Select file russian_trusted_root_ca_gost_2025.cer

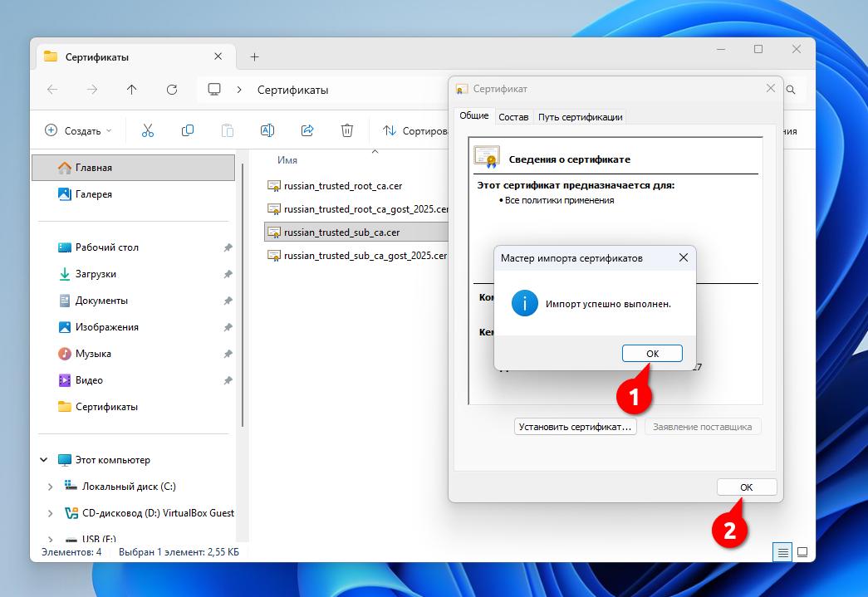(358, 209)
